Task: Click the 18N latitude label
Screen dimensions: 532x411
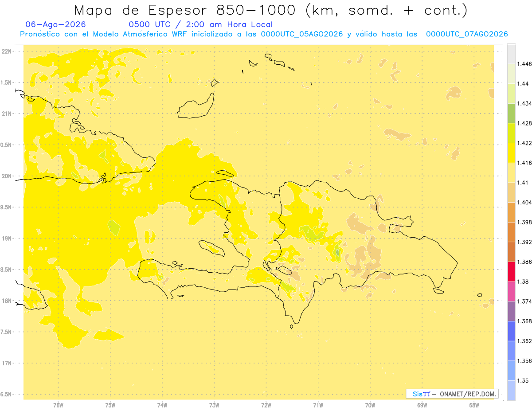Action: click(7, 301)
